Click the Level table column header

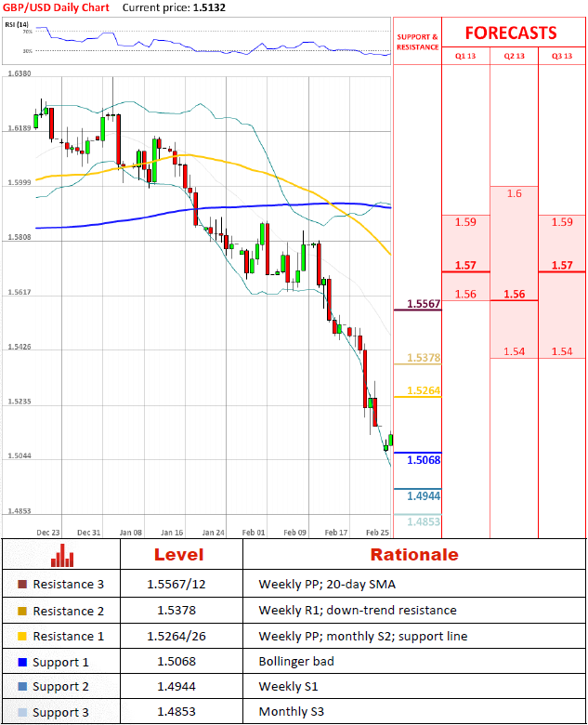(179, 555)
